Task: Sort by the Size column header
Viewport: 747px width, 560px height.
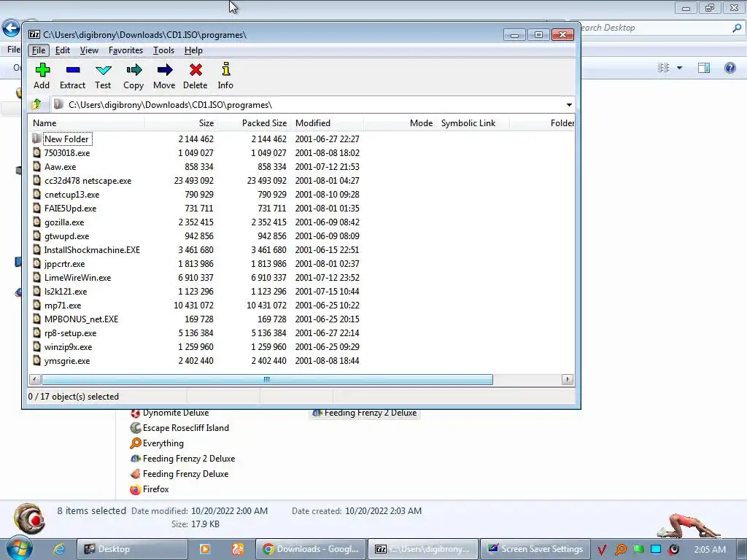Action: point(181,122)
